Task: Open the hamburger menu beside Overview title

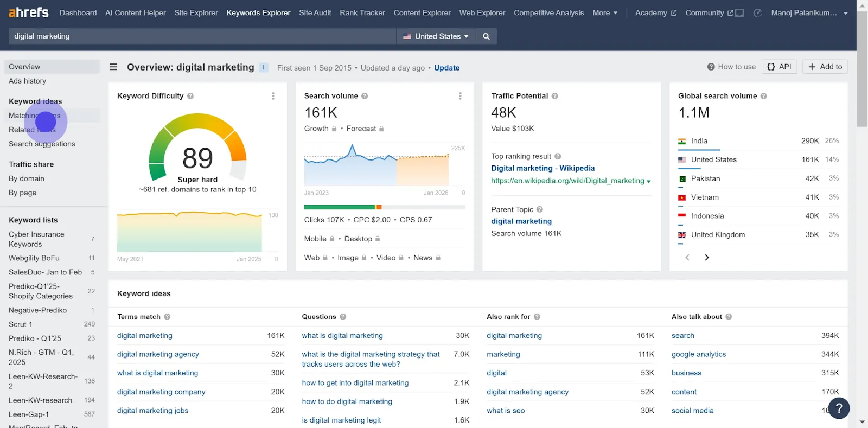Action: click(x=113, y=67)
